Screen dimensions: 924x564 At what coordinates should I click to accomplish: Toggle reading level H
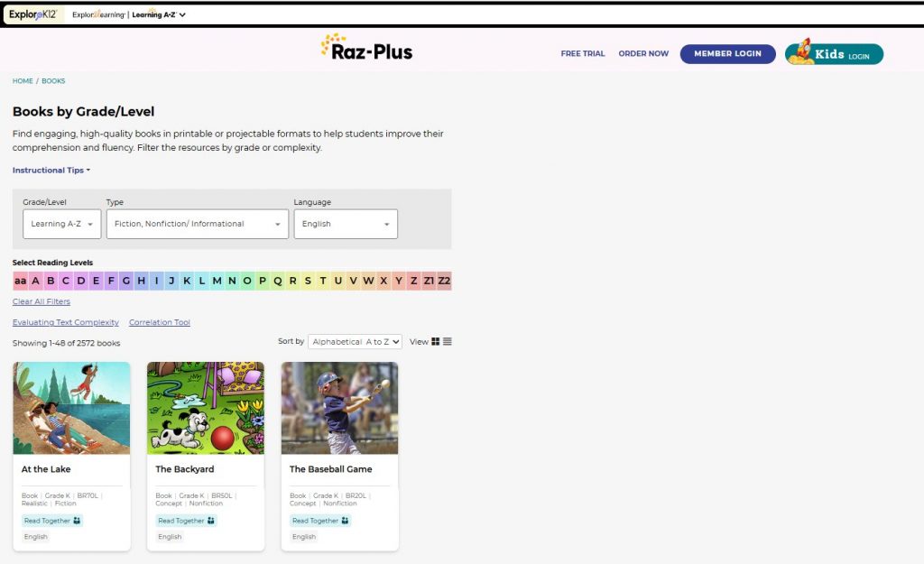tap(142, 282)
